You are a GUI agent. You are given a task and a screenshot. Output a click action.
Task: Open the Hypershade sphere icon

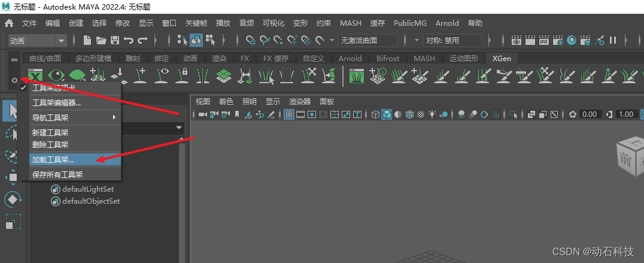pos(572,40)
